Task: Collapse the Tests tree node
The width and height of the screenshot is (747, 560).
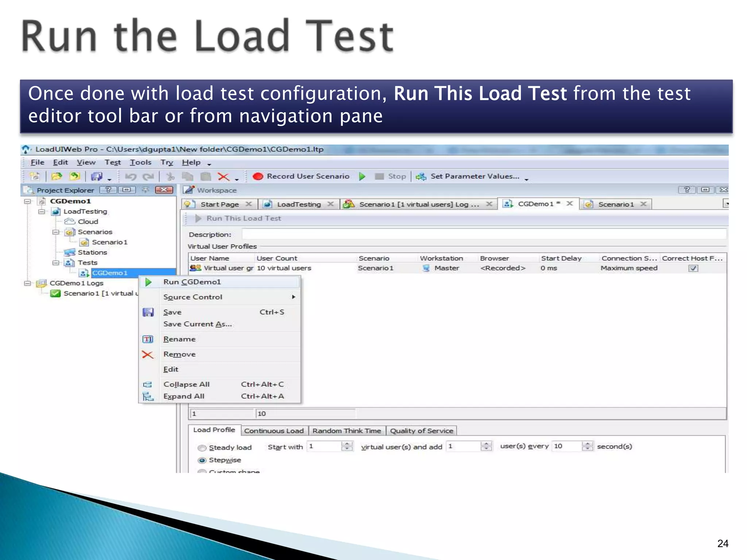Action: pyautogui.click(x=55, y=262)
